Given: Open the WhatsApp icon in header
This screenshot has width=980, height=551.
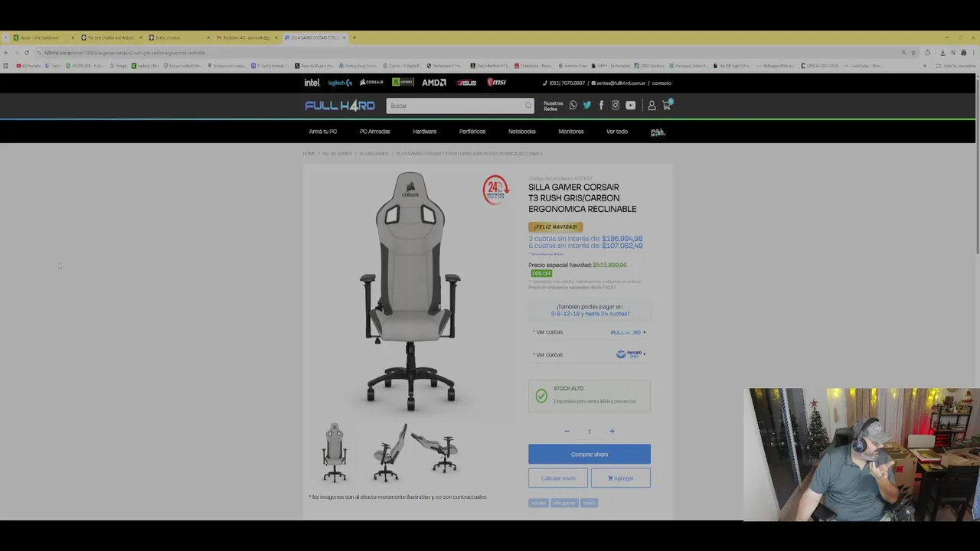Looking at the screenshot, I should pyautogui.click(x=573, y=106).
